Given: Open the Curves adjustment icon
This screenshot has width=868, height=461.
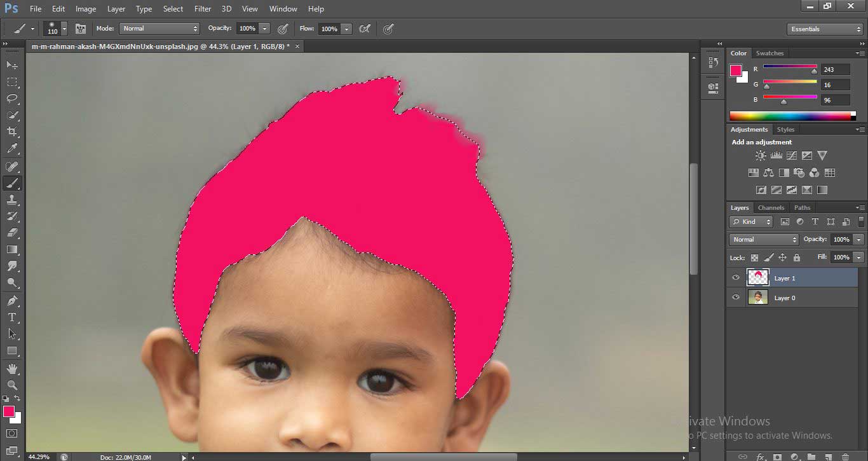Looking at the screenshot, I should tap(792, 155).
